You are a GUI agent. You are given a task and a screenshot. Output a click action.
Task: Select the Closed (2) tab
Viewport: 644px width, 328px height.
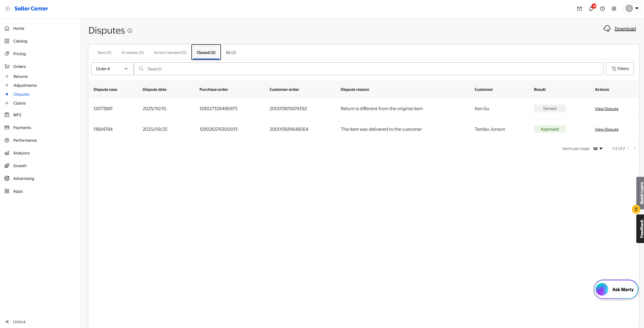[206, 52]
